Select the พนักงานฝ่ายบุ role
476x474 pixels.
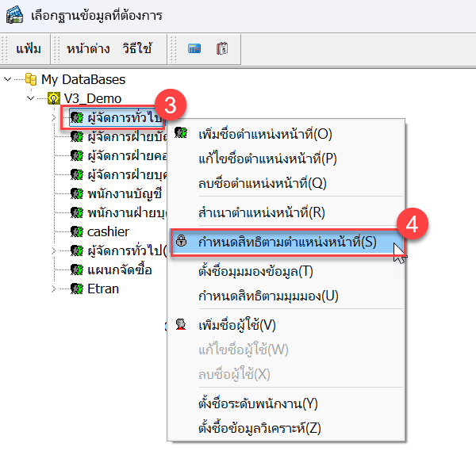pos(127,213)
